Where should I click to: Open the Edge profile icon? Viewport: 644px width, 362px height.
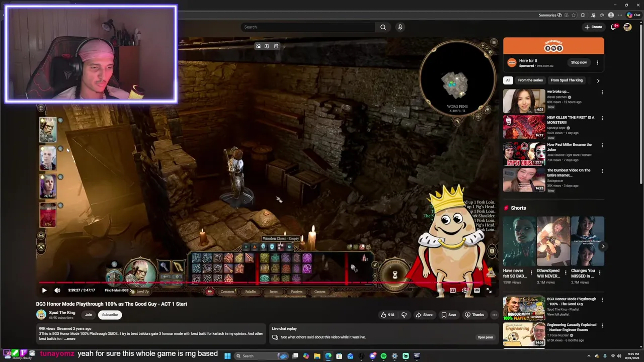point(611,15)
